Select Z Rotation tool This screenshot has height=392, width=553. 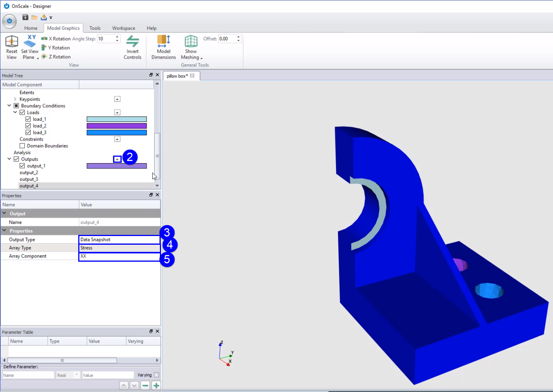[x=56, y=57]
